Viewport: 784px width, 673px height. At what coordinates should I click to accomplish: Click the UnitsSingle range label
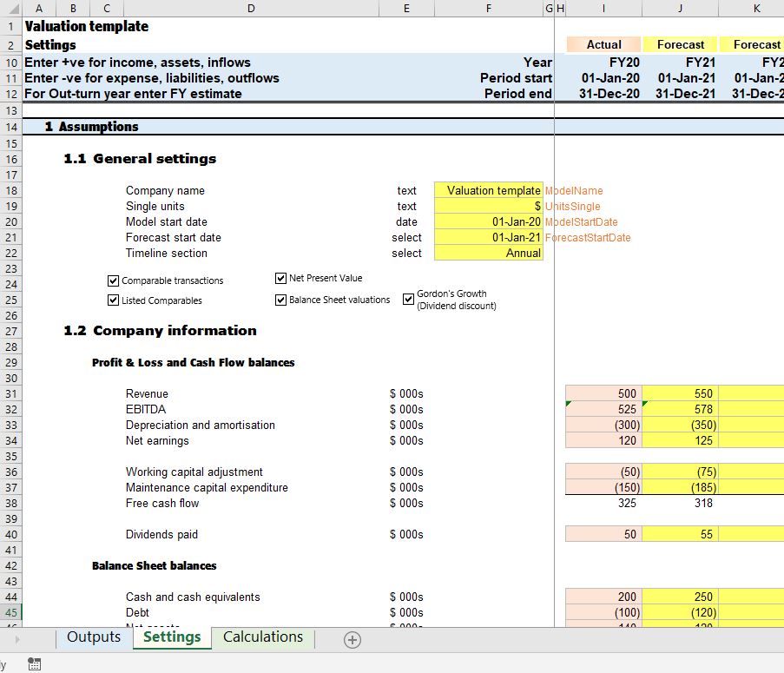572,206
